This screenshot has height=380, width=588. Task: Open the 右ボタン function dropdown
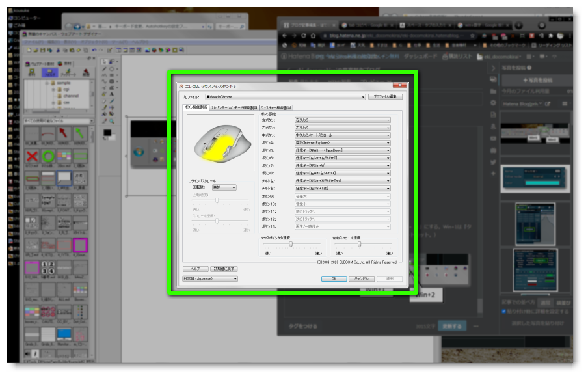(342, 128)
